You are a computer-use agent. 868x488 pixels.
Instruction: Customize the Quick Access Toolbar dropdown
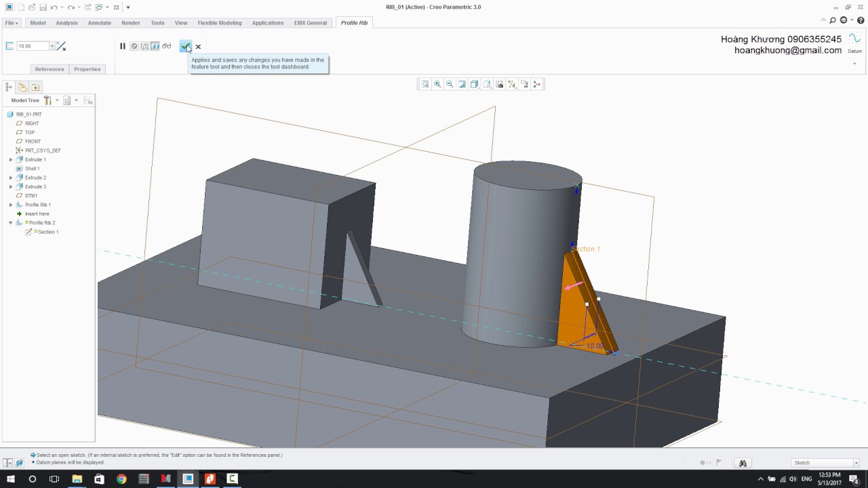[128, 7]
